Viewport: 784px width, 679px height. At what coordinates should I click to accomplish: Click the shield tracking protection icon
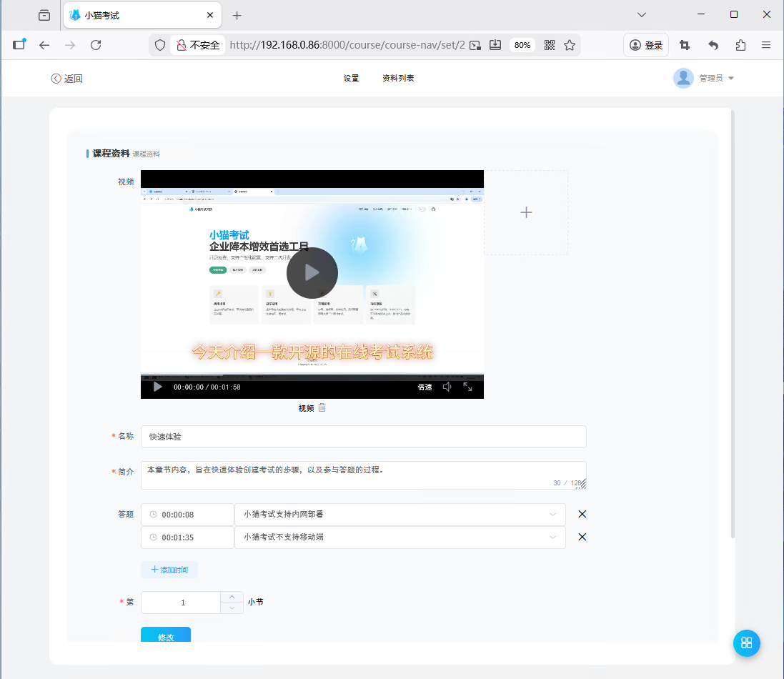pyautogui.click(x=160, y=45)
